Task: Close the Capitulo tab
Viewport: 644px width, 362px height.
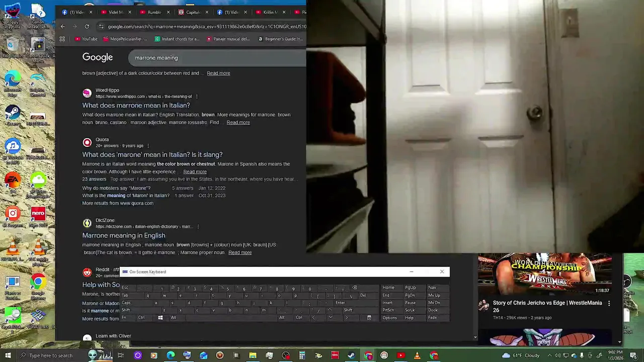Action: click(207, 12)
